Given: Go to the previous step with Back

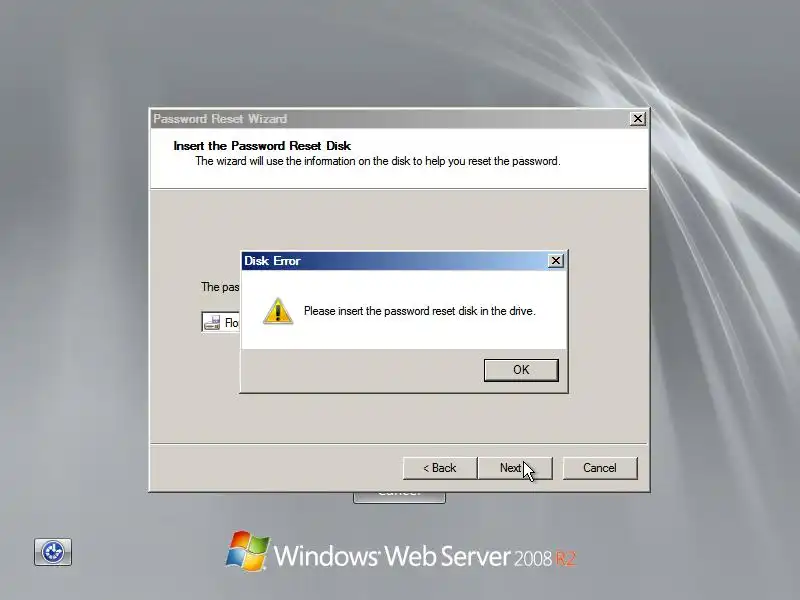Looking at the screenshot, I should click(440, 468).
